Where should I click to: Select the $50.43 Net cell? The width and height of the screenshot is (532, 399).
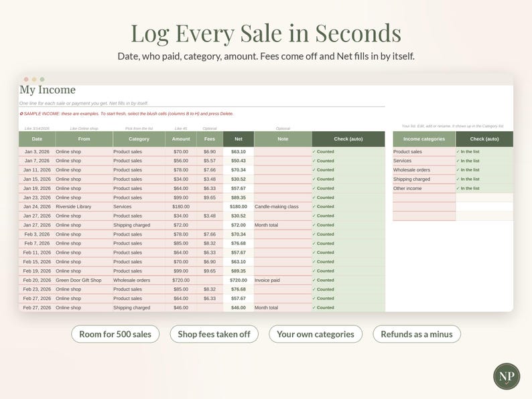point(239,161)
